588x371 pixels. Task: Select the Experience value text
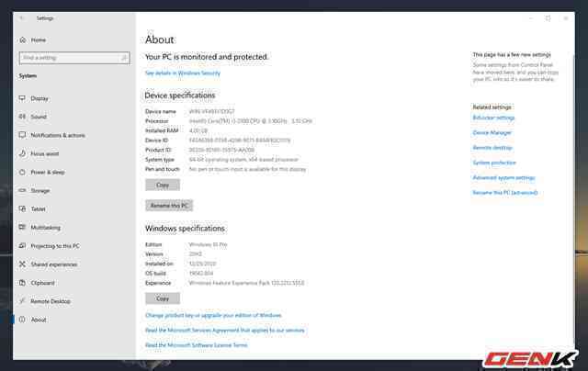click(246, 283)
